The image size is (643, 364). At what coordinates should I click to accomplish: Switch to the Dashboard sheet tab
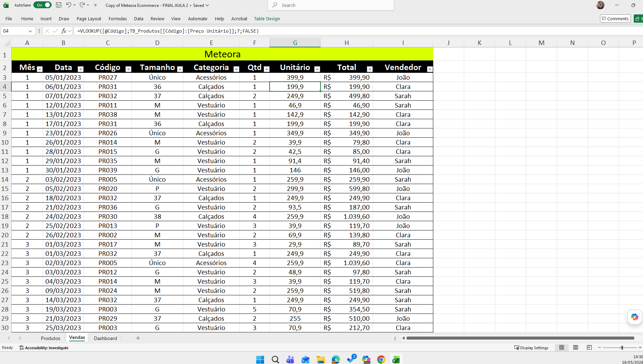105,338
